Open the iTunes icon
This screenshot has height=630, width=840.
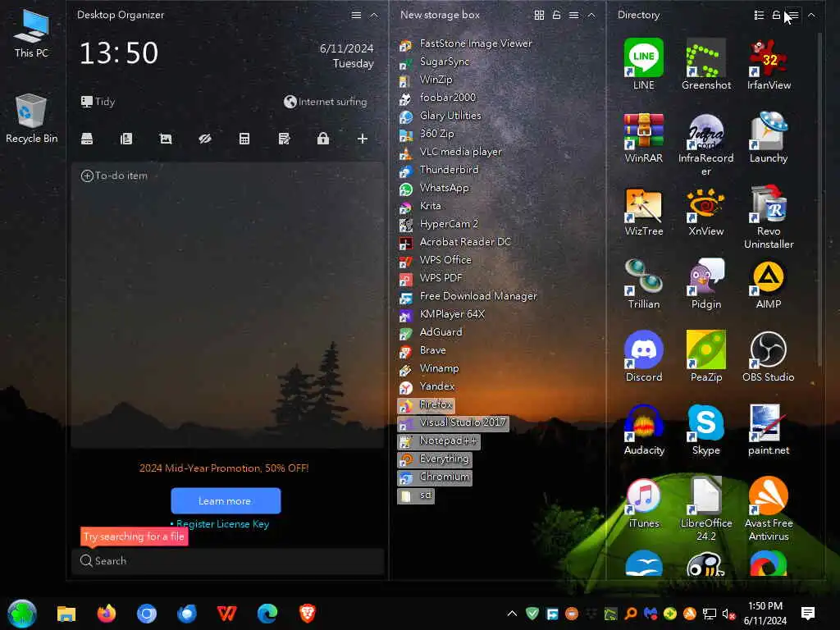[x=643, y=503]
